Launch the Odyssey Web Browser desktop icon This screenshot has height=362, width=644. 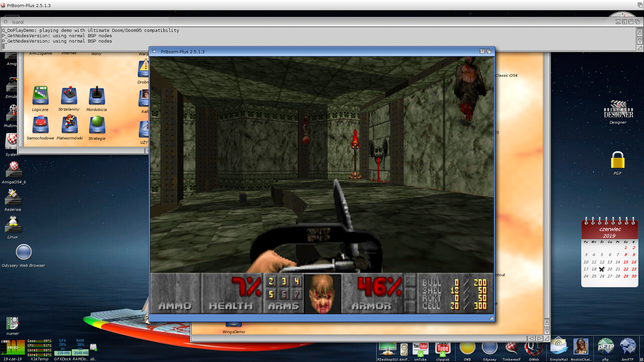(23, 252)
